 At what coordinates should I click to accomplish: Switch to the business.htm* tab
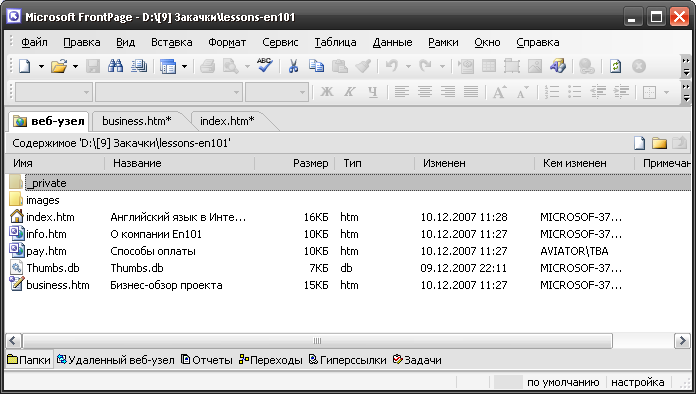coord(137,121)
